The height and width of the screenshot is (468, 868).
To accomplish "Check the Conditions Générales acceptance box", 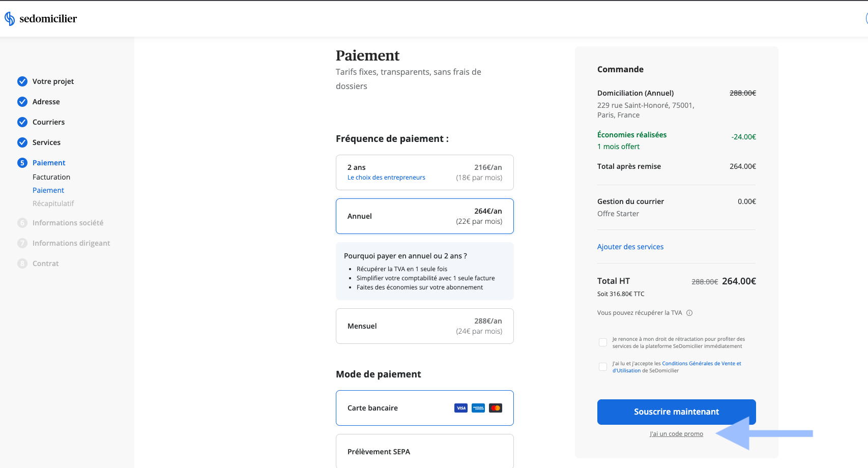I will pos(603,367).
